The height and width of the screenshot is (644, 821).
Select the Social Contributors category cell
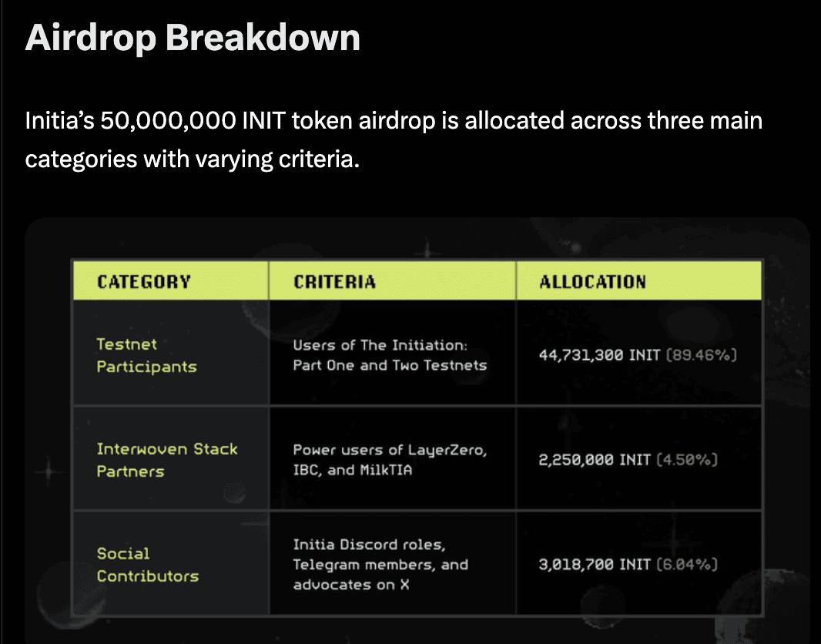pos(147,565)
